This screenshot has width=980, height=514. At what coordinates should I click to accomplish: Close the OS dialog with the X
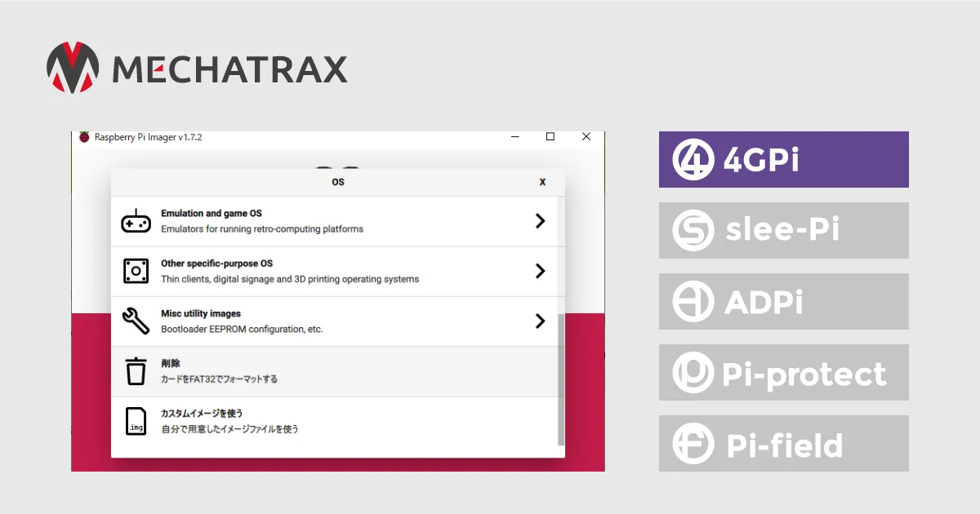tap(542, 182)
